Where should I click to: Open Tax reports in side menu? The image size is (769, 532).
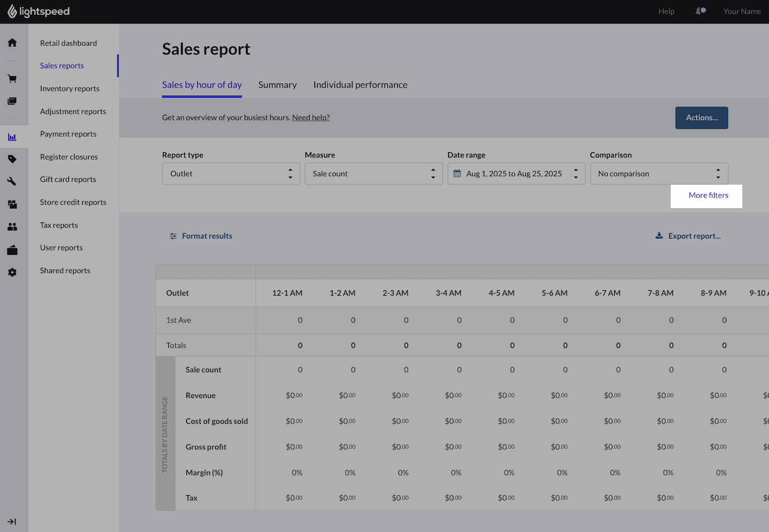pyautogui.click(x=59, y=225)
